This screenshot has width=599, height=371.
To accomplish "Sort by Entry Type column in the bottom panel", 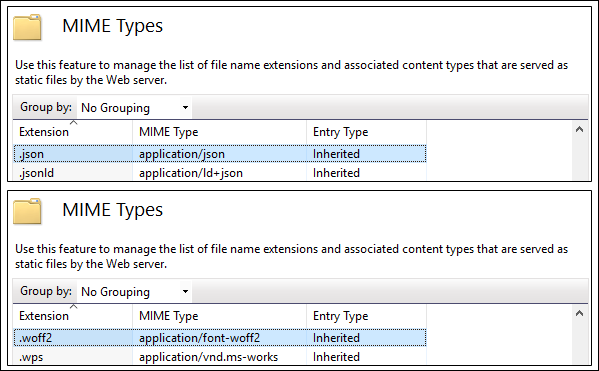I will click(366, 316).
